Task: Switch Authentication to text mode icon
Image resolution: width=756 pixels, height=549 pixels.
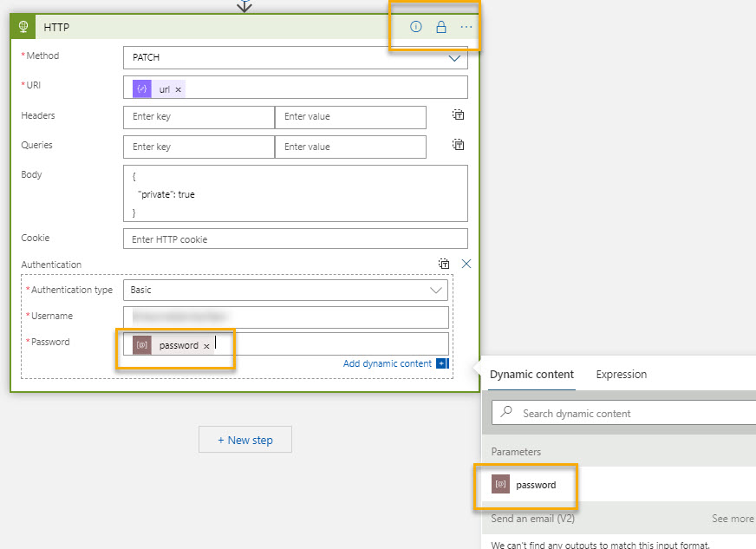Action: click(444, 264)
